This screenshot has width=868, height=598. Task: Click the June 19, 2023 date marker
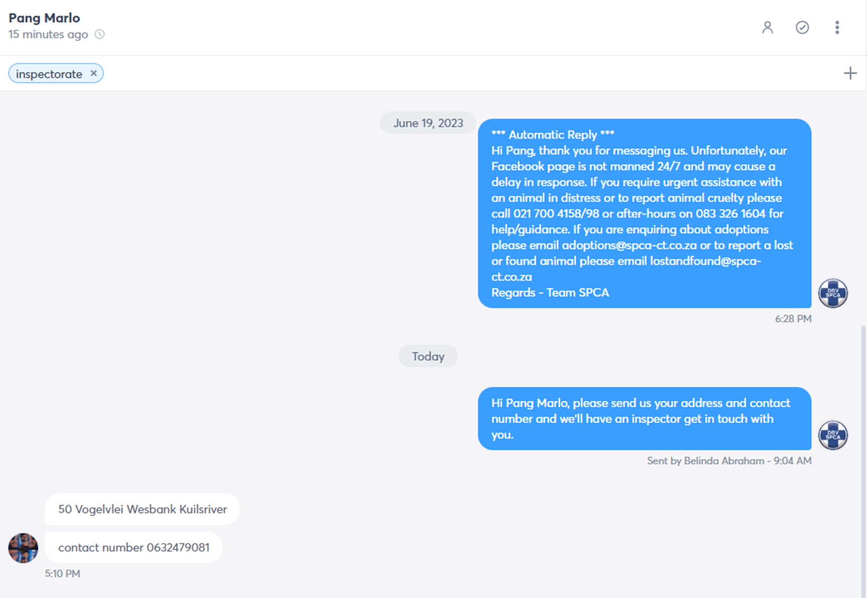(x=428, y=123)
